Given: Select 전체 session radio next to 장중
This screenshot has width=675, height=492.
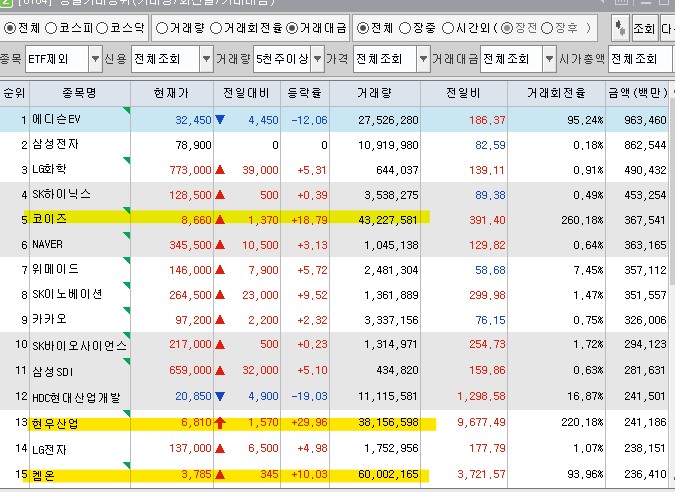Looking at the screenshot, I should [x=363, y=28].
